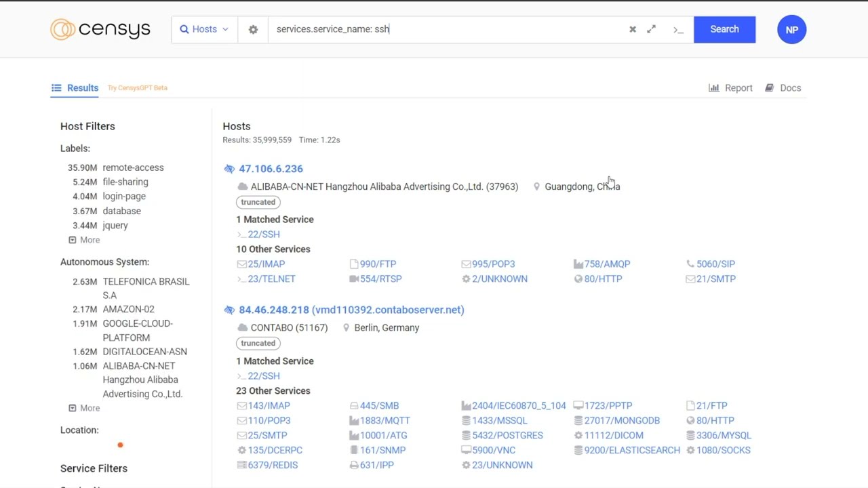Open 22/SSH matched service of 84.46.248.218

coord(258,375)
